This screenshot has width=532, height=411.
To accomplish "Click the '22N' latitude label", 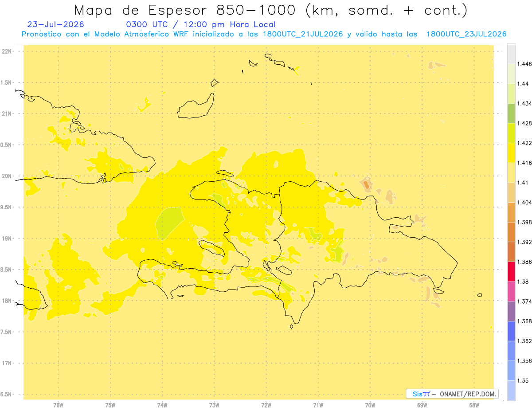I will click(x=7, y=51).
